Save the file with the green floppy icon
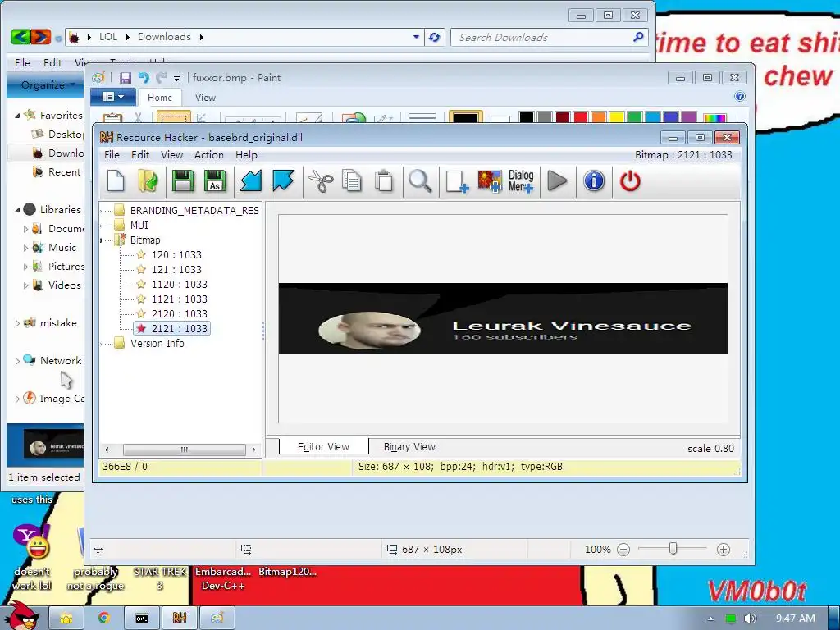This screenshot has height=630, width=840. pyautogui.click(x=182, y=181)
